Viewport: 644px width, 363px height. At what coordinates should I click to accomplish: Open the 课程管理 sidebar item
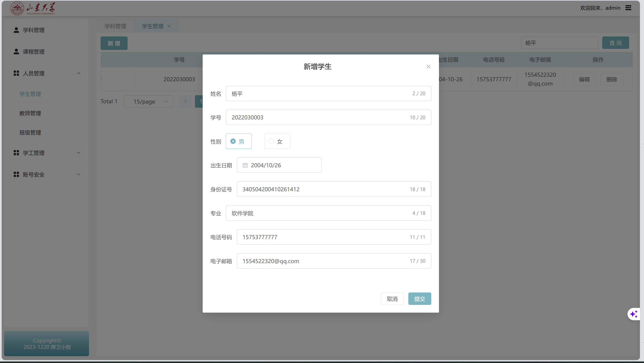[47, 51]
